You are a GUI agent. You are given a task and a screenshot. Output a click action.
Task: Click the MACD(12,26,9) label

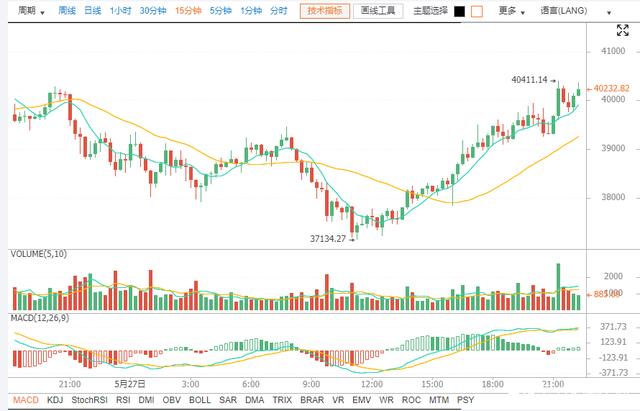tap(40, 318)
